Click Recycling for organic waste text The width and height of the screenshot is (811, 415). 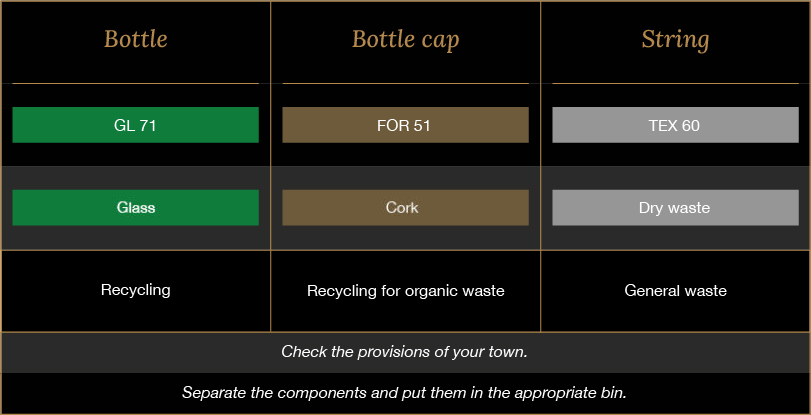coord(406,291)
